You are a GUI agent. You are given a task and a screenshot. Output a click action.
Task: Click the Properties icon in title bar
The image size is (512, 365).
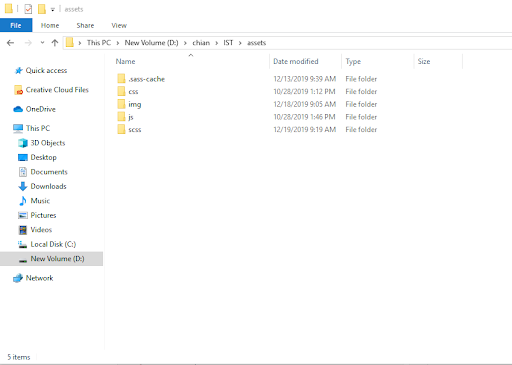(x=28, y=9)
